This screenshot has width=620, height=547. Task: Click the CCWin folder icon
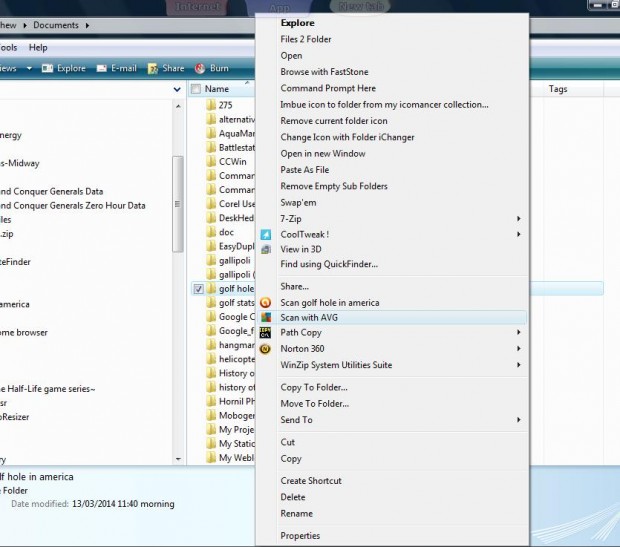pyautogui.click(x=212, y=161)
